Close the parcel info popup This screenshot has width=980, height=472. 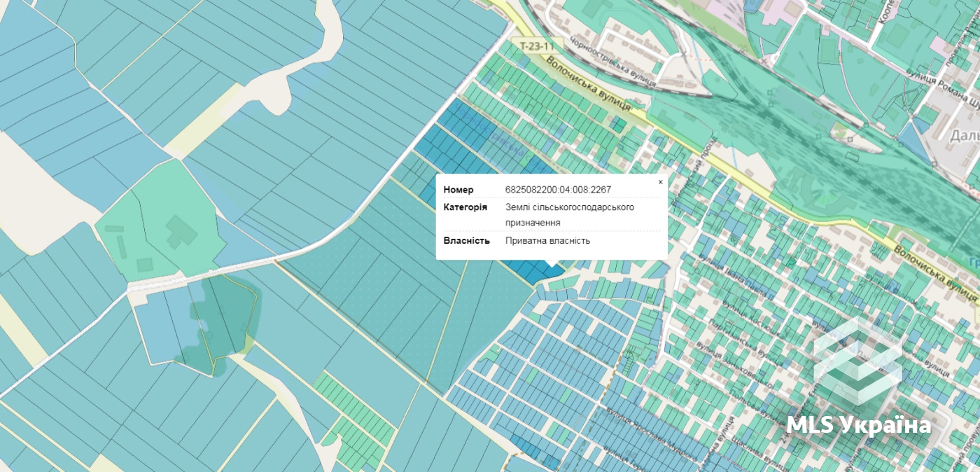click(x=660, y=182)
